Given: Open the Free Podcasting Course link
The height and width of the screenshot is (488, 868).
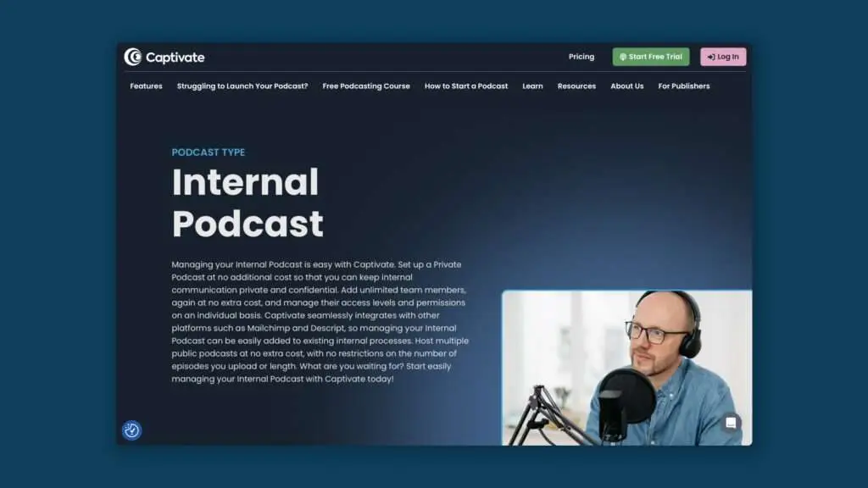Looking at the screenshot, I should coord(366,86).
